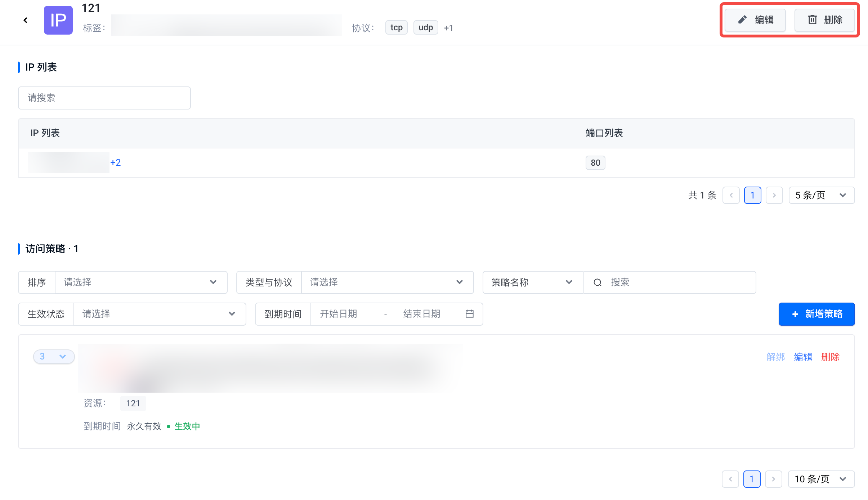Expand the 策略名称 search field selector
This screenshot has width=868, height=500.
533,282
